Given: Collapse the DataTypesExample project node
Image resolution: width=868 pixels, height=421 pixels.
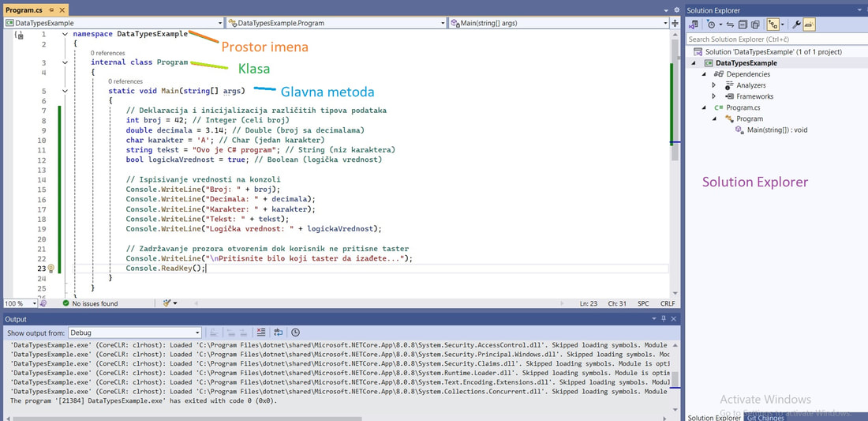Looking at the screenshot, I should tap(694, 63).
